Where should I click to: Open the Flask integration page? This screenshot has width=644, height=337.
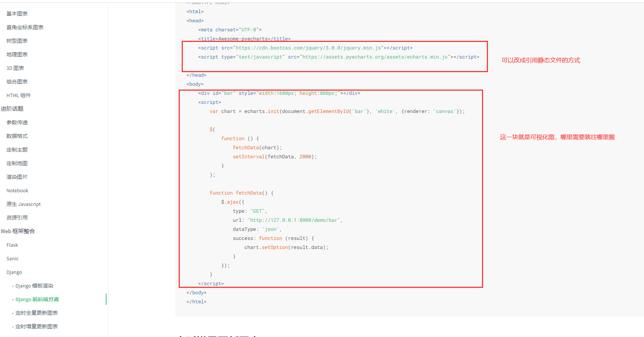pos(12,245)
